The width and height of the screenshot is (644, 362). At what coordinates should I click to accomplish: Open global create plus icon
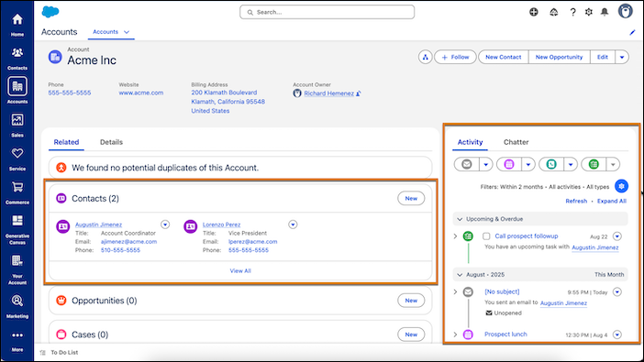[x=534, y=12]
